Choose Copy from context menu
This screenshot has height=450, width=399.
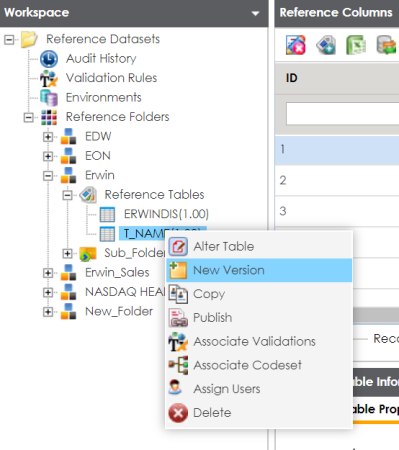(x=259, y=294)
